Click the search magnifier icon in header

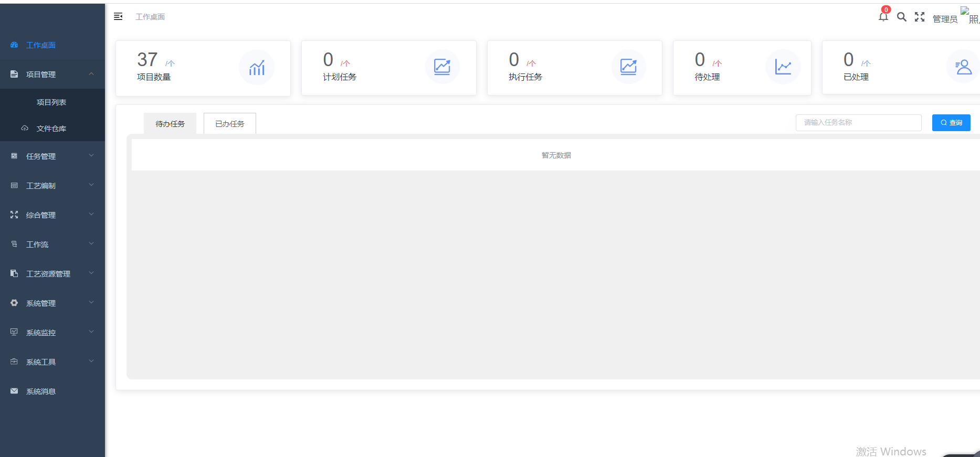[902, 17]
